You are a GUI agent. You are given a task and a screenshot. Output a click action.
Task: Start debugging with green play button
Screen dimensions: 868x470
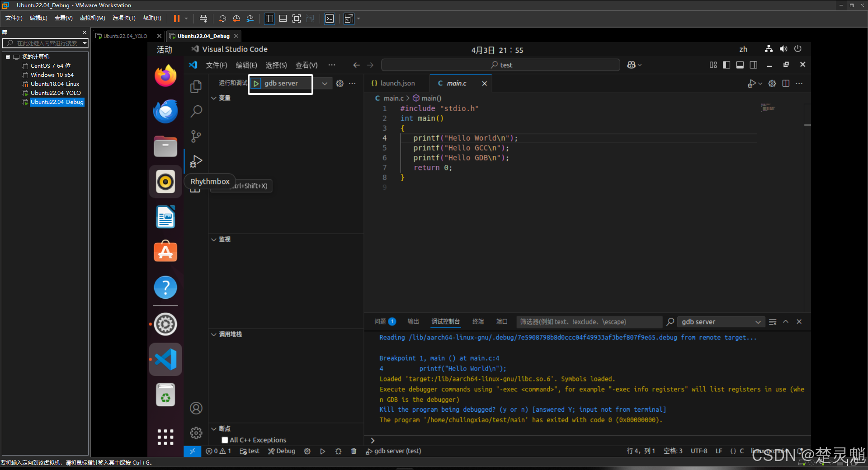tap(256, 84)
